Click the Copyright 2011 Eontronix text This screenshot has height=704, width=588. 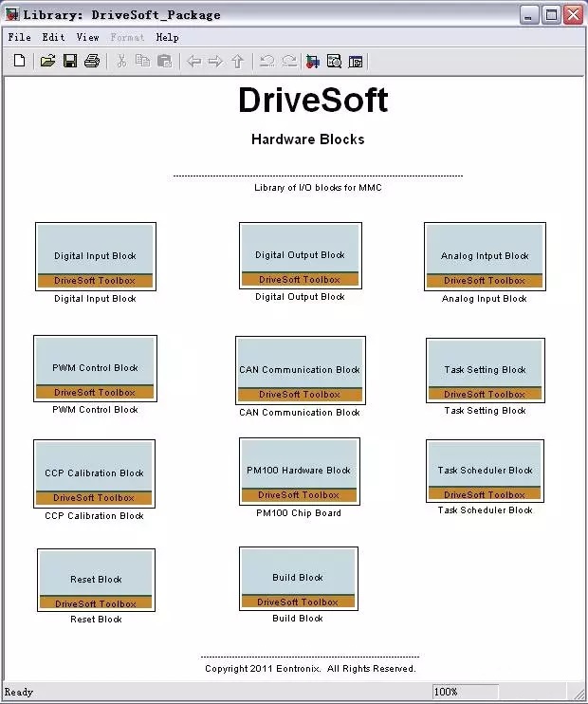click(311, 669)
